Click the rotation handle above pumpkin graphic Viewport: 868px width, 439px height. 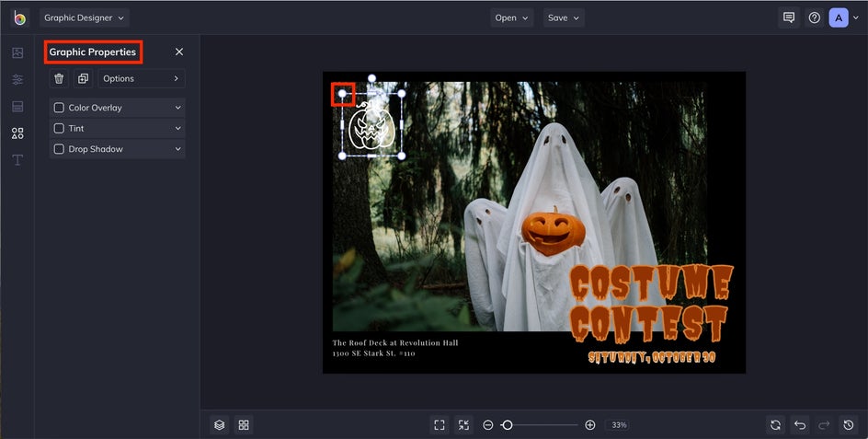pyautogui.click(x=372, y=79)
